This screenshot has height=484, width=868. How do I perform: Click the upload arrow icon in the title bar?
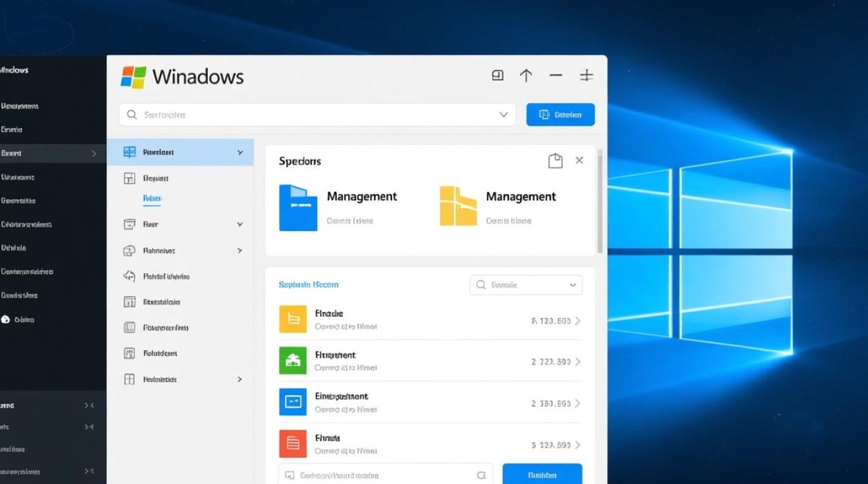point(526,75)
